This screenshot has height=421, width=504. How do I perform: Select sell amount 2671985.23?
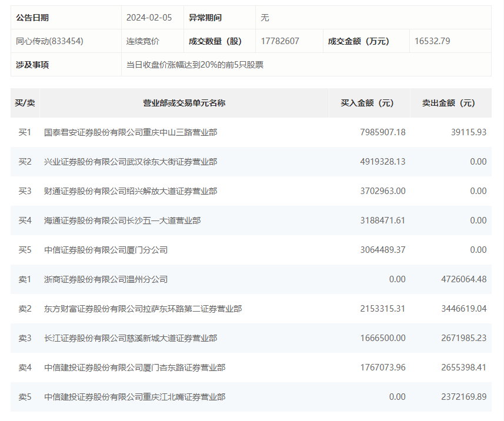click(x=464, y=338)
